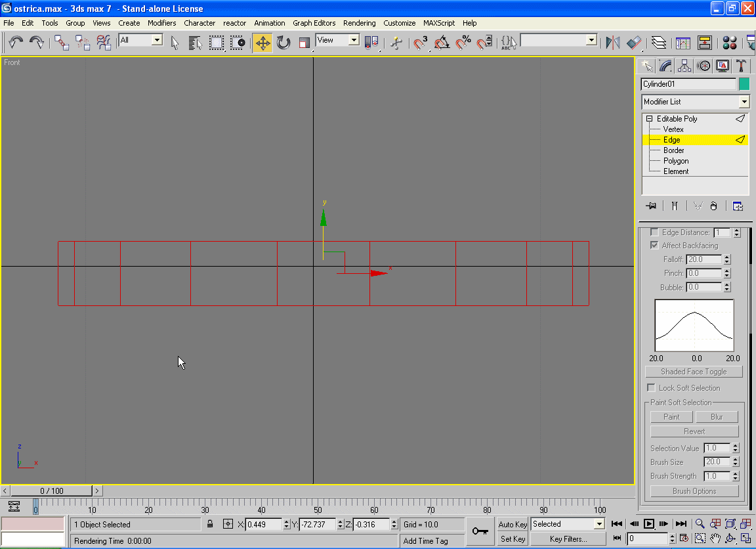This screenshot has width=756, height=549.
Task: Enable the Edge Distance checkbox
Action: coord(654,232)
